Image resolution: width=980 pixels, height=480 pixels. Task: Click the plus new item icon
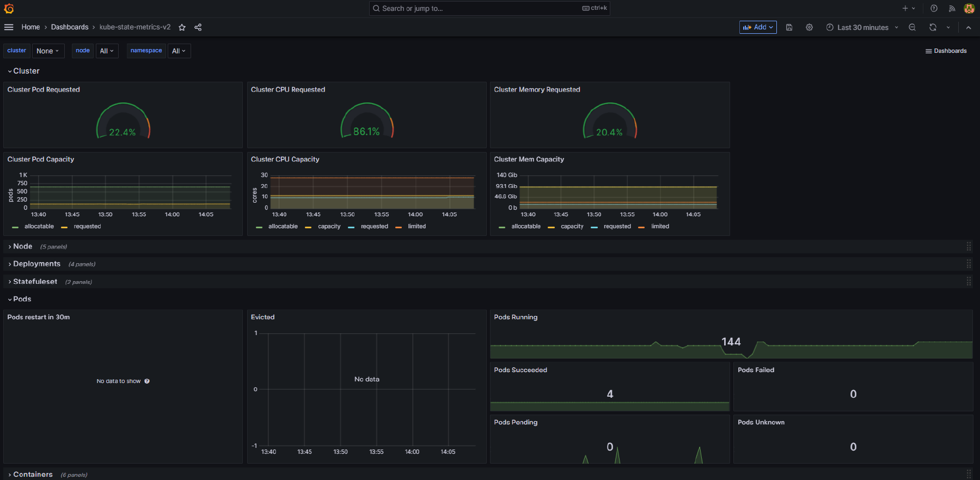click(x=905, y=8)
